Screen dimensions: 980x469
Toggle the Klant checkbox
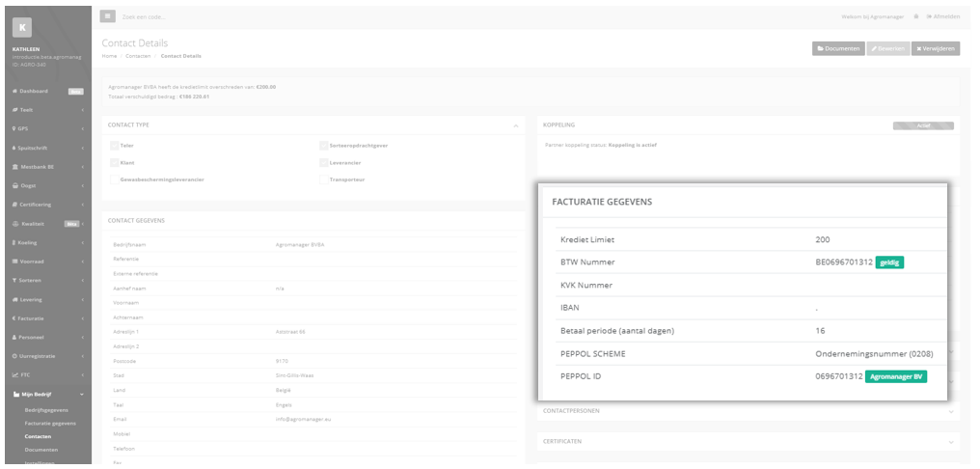[115, 162]
